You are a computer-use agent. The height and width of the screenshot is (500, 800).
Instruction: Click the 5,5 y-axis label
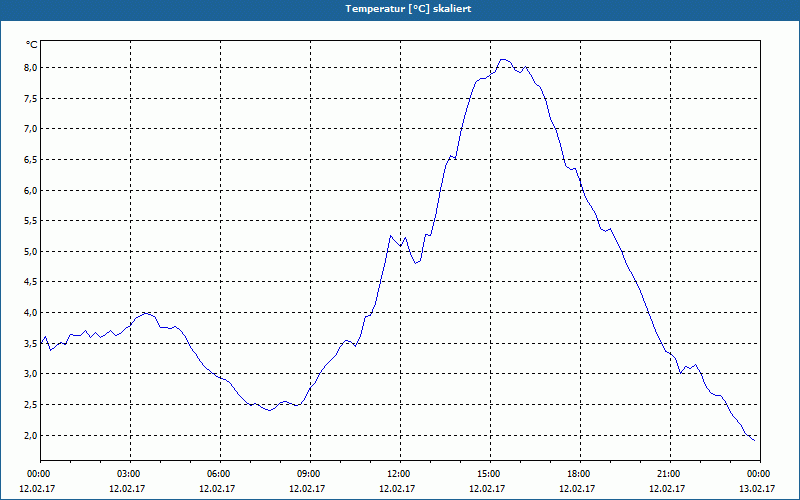tap(31, 221)
